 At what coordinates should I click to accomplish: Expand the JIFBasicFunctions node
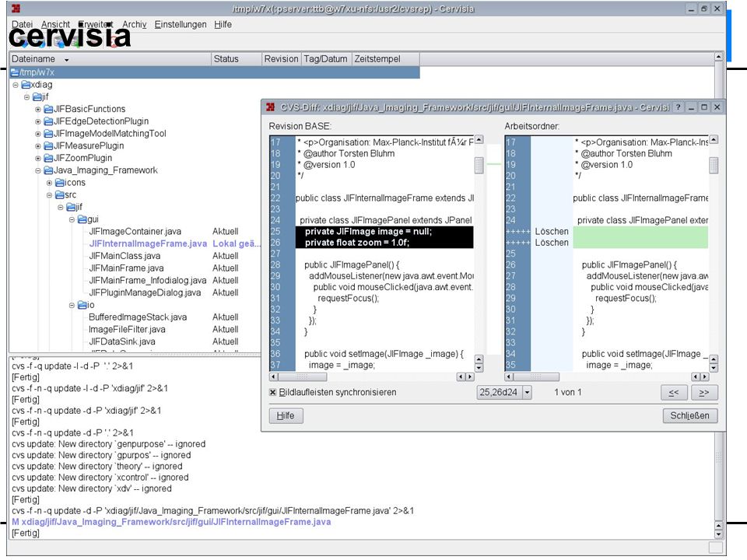pos(38,110)
